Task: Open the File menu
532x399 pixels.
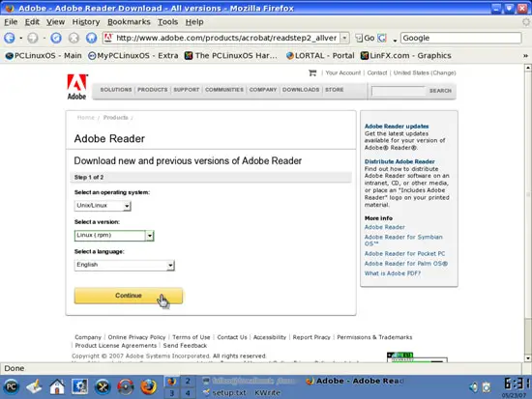Action: tap(11, 22)
